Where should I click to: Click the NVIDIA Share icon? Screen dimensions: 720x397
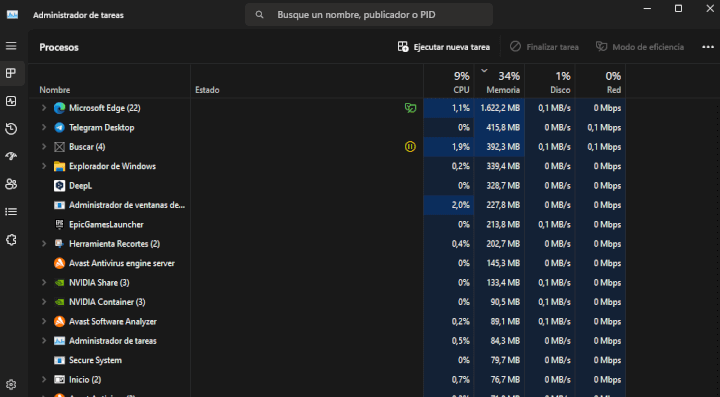59,283
